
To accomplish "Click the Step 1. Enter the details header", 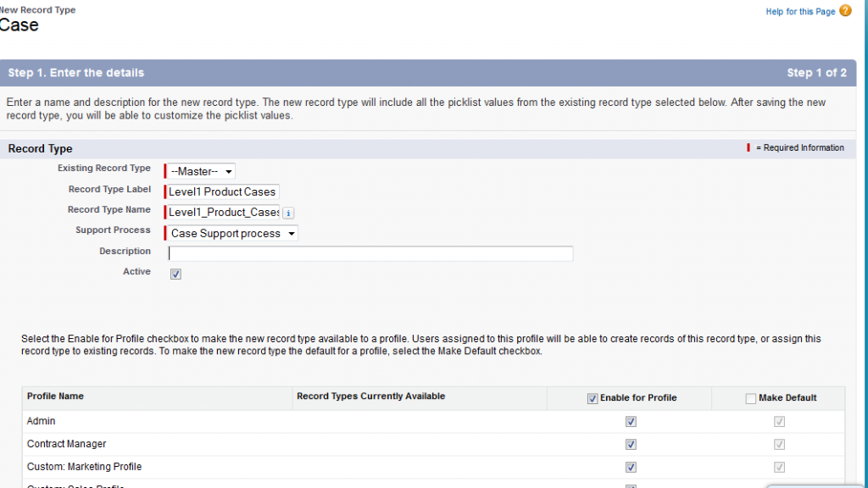I will (x=76, y=73).
